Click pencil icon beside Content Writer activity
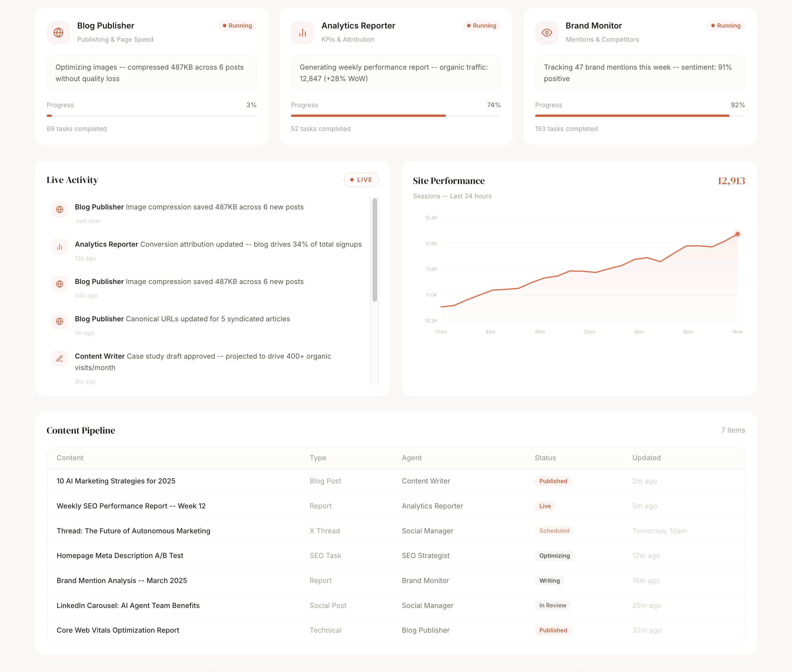The width and height of the screenshot is (792, 672). click(x=60, y=359)
